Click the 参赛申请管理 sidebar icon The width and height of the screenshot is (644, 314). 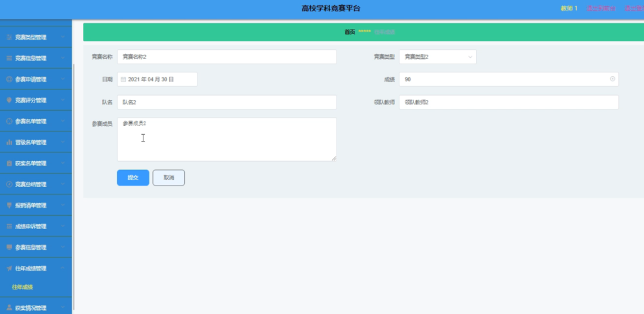[9, 79]
